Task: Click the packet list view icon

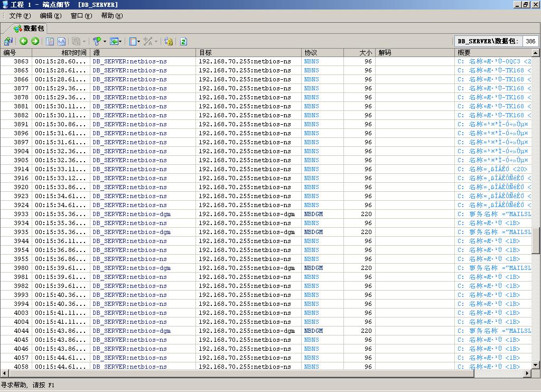Action: [x=50, y=41]
